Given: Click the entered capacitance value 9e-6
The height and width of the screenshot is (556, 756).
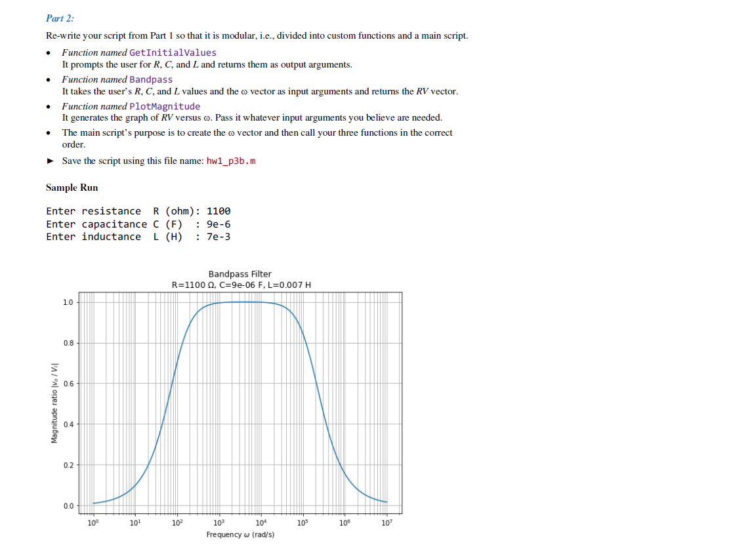Looking at the screenshot, I should coord(217,224).
